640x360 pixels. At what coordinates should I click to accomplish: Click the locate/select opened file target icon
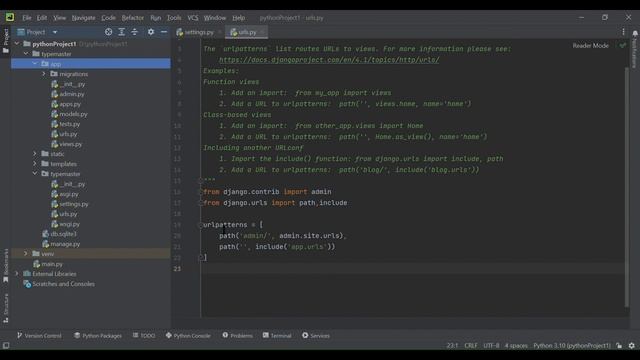(x=108, y=32)
